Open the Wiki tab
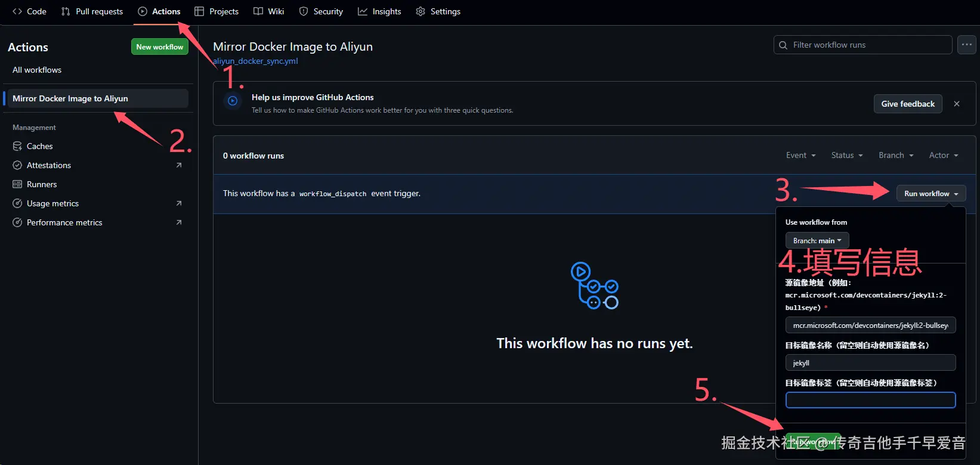The height and width of the screenshot is (465, 980). tap(268, 11)
